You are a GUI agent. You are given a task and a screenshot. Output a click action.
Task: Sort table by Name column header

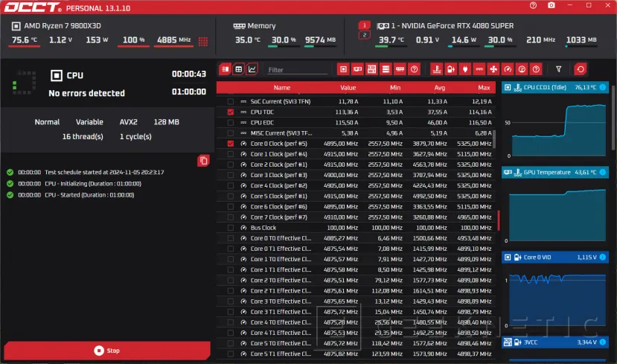click(282, 88)
